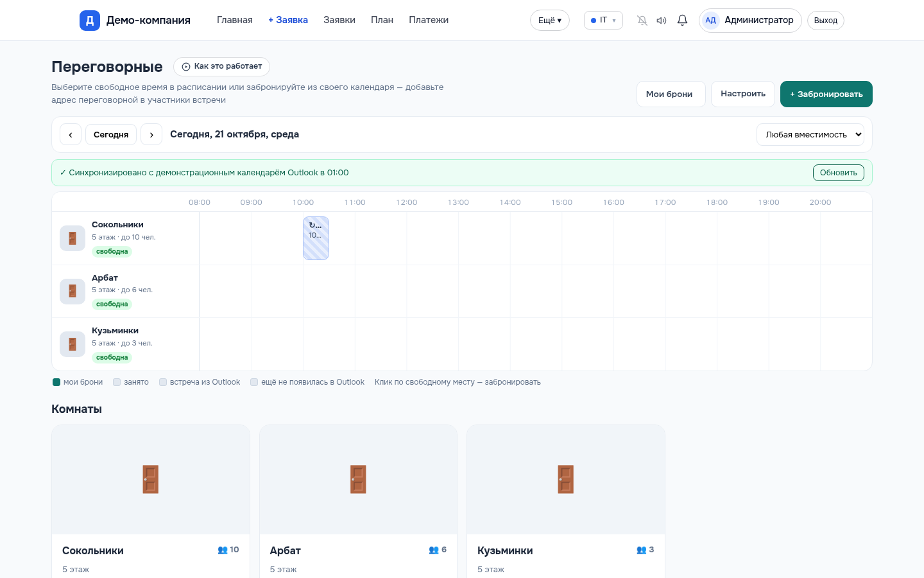Open the IT department selector
This screenshot has width=924, height=578.
point(603,21)
